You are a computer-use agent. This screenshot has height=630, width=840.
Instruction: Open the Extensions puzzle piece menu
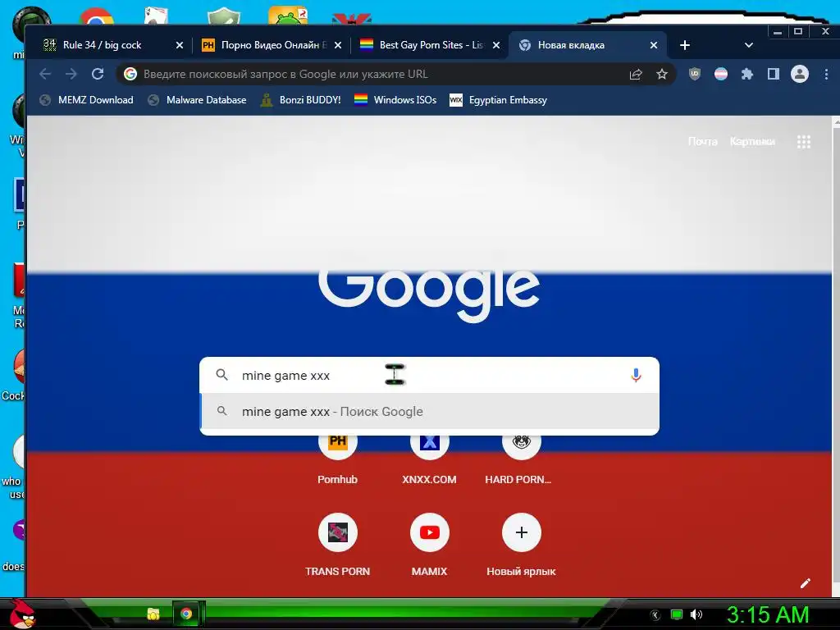(x=746, y=74)
